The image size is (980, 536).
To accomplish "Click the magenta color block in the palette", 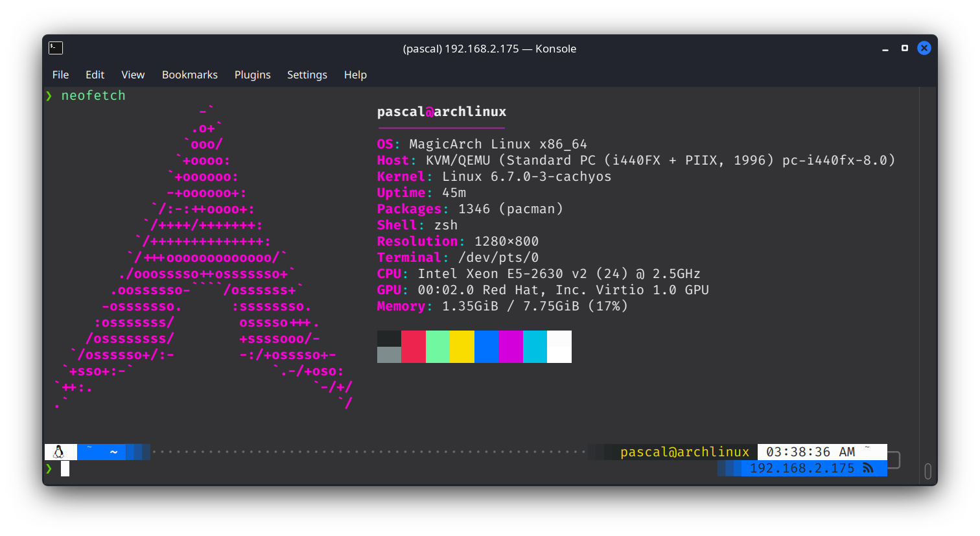I will click(511, 347).
